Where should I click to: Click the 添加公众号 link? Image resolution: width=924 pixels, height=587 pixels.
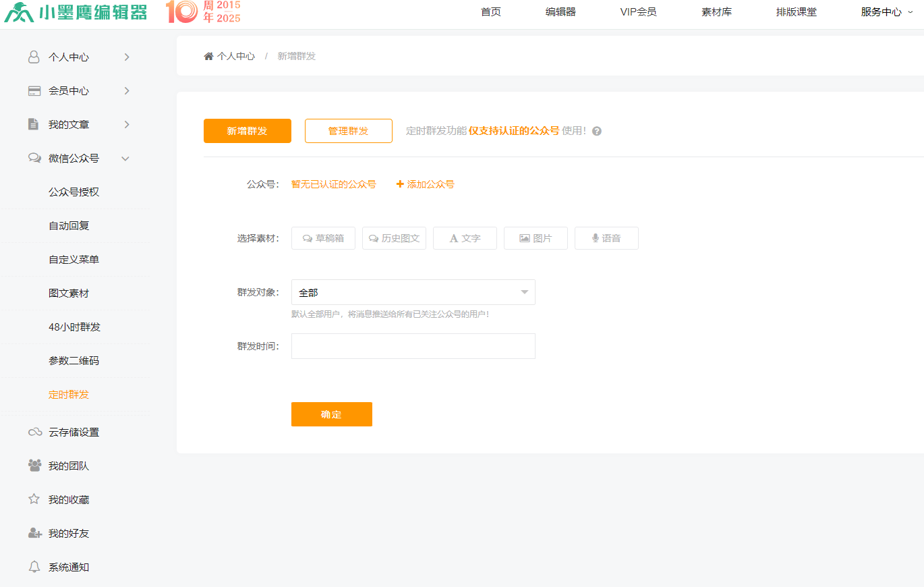pos(425,184)
